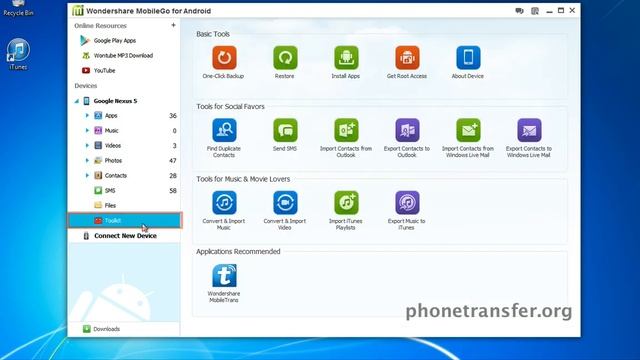Open Wondershare MobileTrans recommended app
Image resolution: width=640 pixels, height=360 pixels.
224,276
